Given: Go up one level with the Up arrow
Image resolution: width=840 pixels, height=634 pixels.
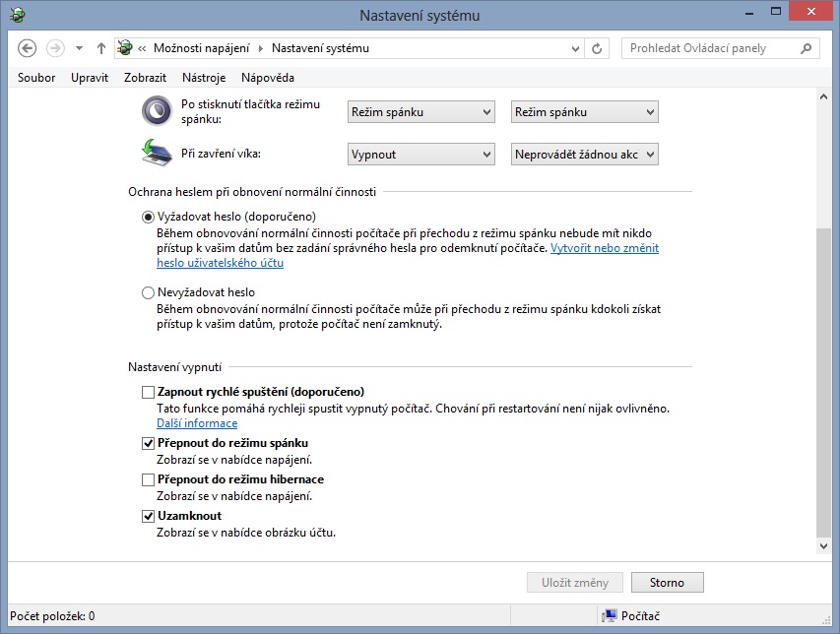Looking at the screenshot, I should pos(100,48).
